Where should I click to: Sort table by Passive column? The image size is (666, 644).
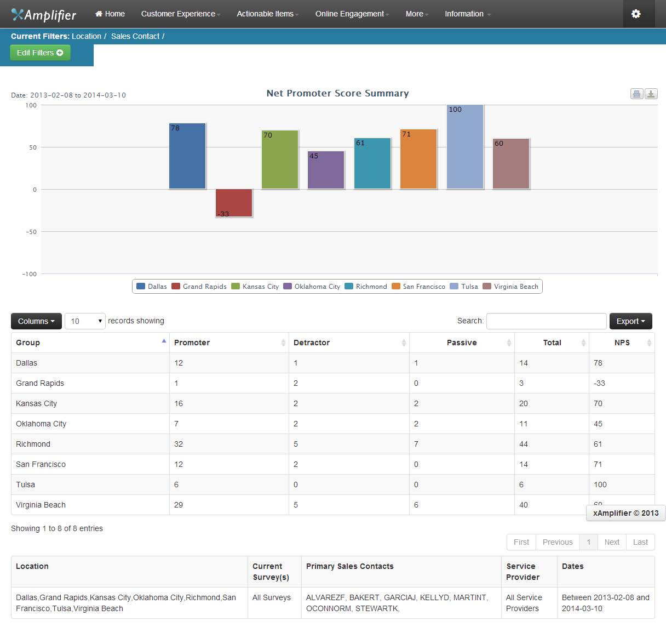point(462,343)
